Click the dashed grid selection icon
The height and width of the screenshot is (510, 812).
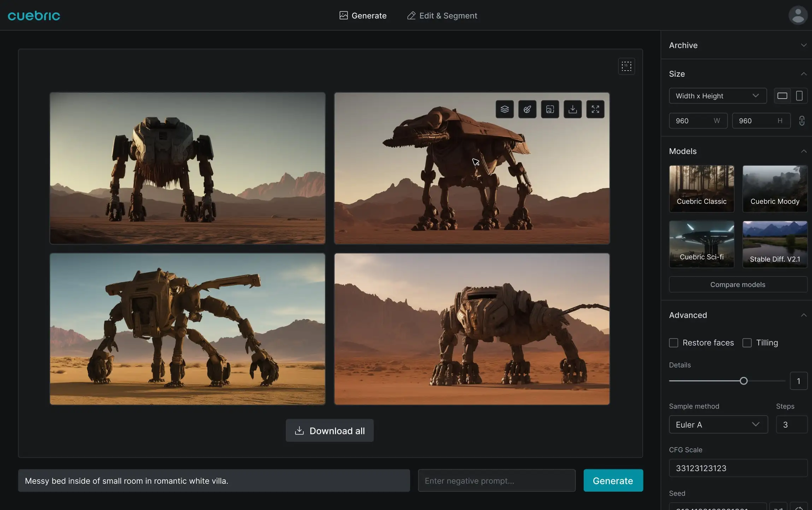coord(626,66)
